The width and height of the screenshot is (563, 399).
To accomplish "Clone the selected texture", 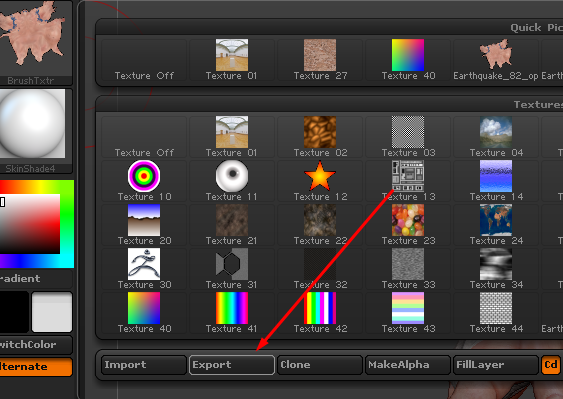I will coord(320,365).
